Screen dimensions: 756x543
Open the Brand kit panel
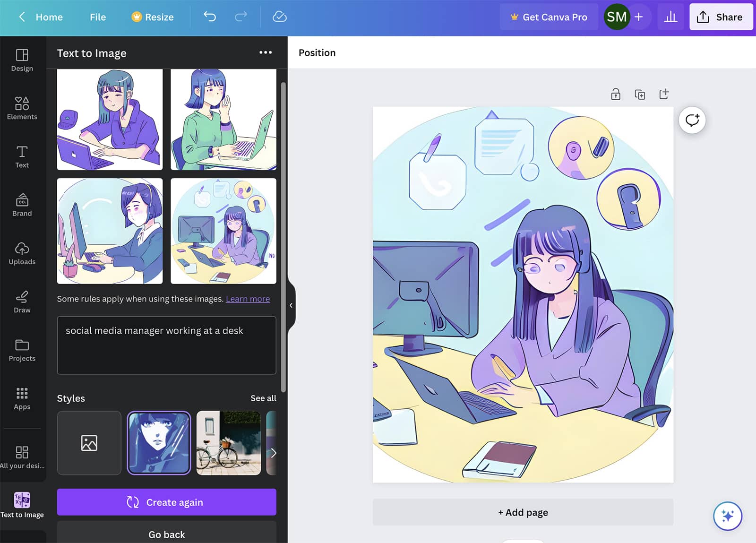pos(22,205)
